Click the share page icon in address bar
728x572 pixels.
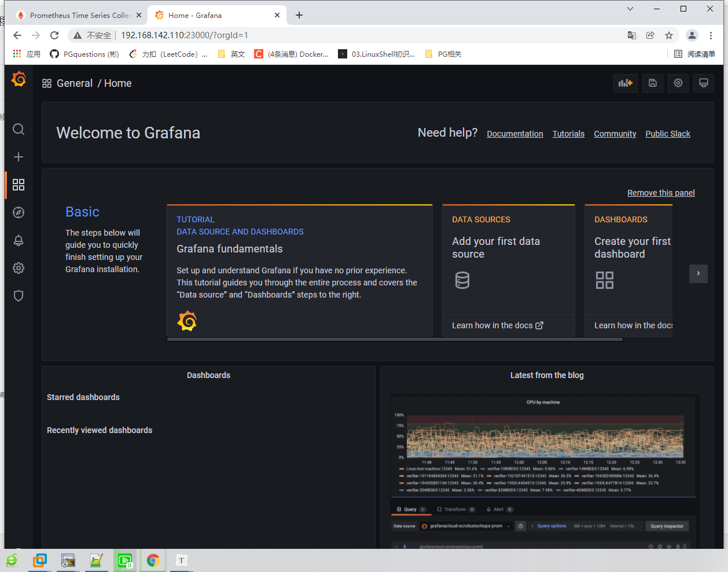[x=650, y=35]
